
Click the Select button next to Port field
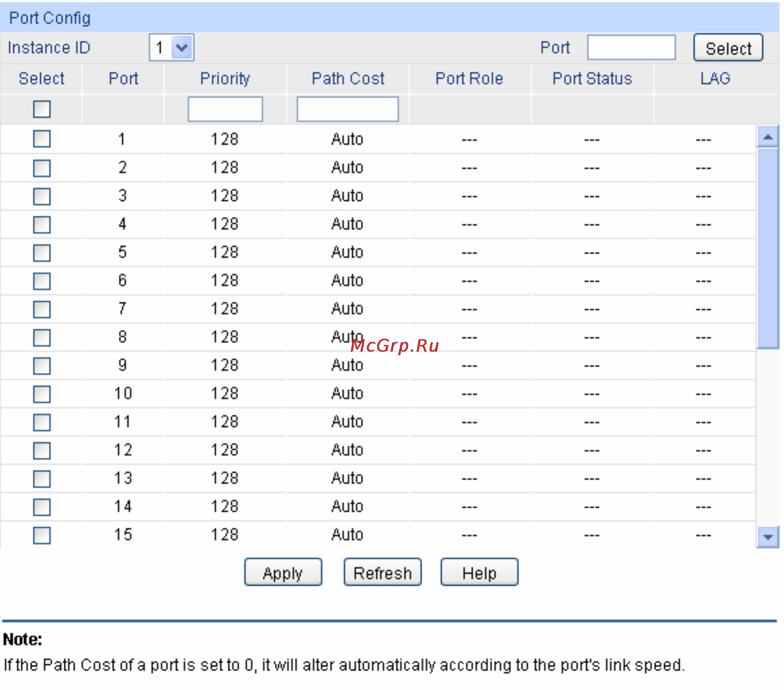(728, 47)
